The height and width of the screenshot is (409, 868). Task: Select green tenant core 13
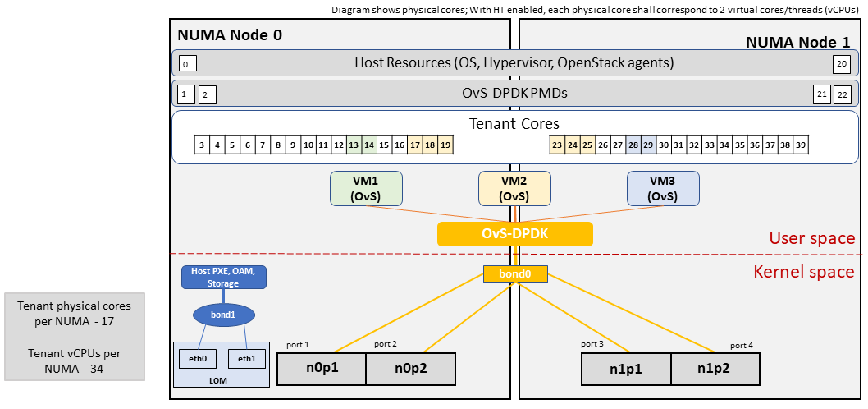pyautogui.click(x=354, y=145)
